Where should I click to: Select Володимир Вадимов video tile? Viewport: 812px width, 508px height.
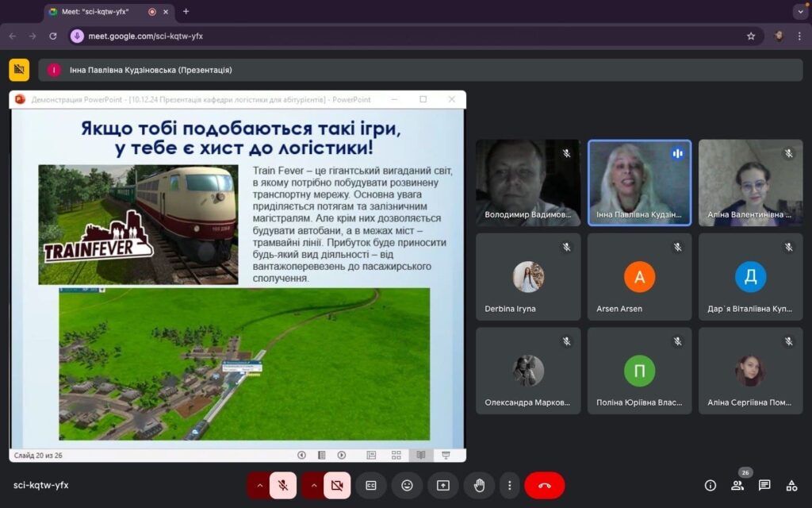click(x=528, y=183)
